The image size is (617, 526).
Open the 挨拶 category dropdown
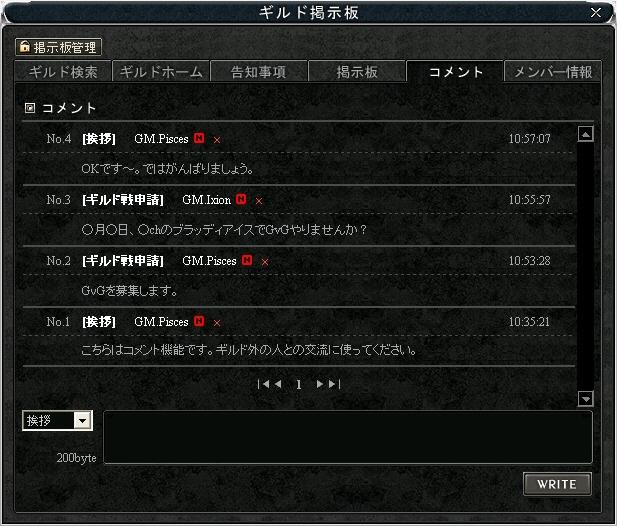tap(82, 421)
